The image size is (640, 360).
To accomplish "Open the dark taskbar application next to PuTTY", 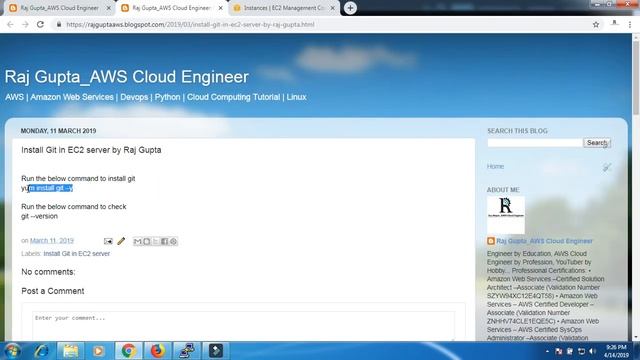I will pos(216,351).
